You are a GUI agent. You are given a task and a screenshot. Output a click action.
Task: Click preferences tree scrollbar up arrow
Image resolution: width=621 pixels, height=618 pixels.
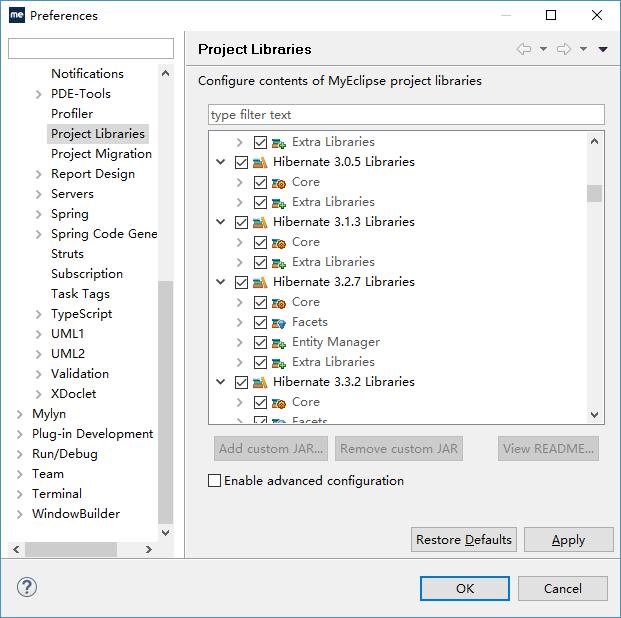pyautogui.click(x=166, y=73)
